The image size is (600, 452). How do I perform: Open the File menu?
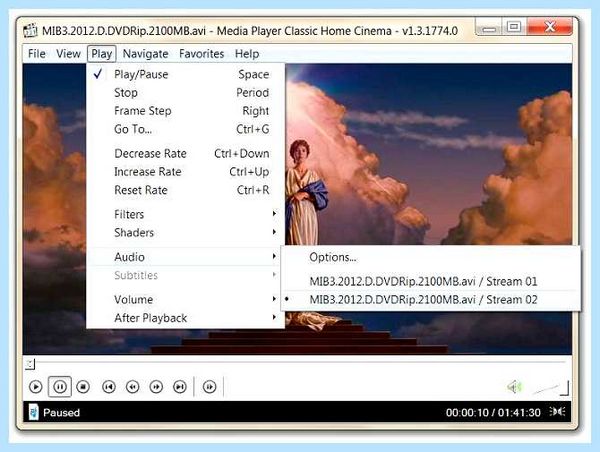(x=37, y=54)
